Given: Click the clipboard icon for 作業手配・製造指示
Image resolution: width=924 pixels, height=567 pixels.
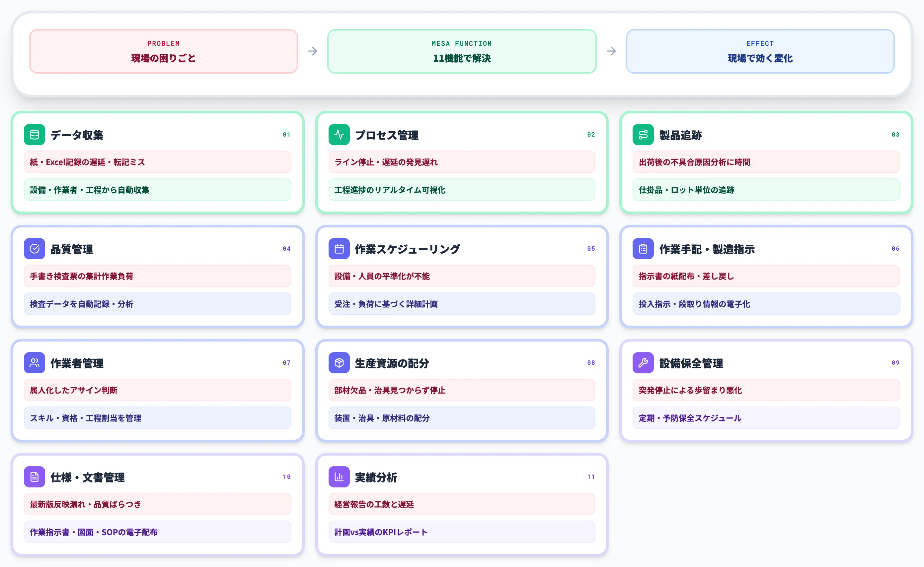Looking at the screenshot, I should click(643, 249).
